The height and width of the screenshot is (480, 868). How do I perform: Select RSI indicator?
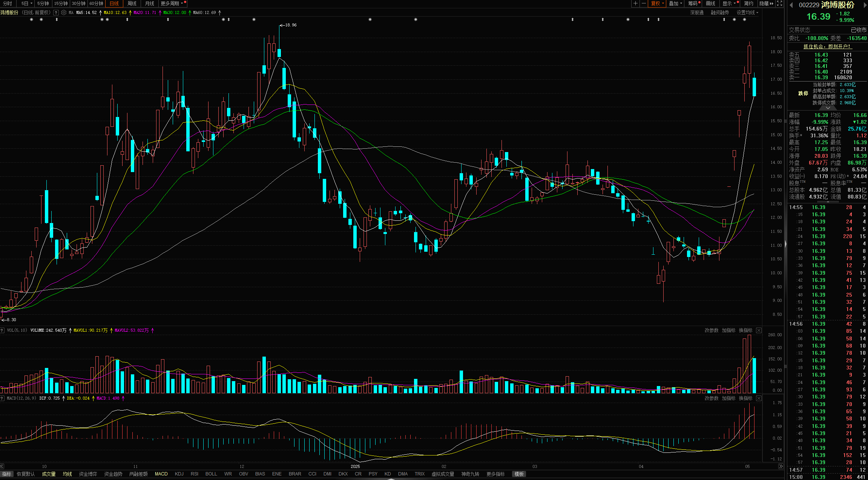tap(195, 474)
